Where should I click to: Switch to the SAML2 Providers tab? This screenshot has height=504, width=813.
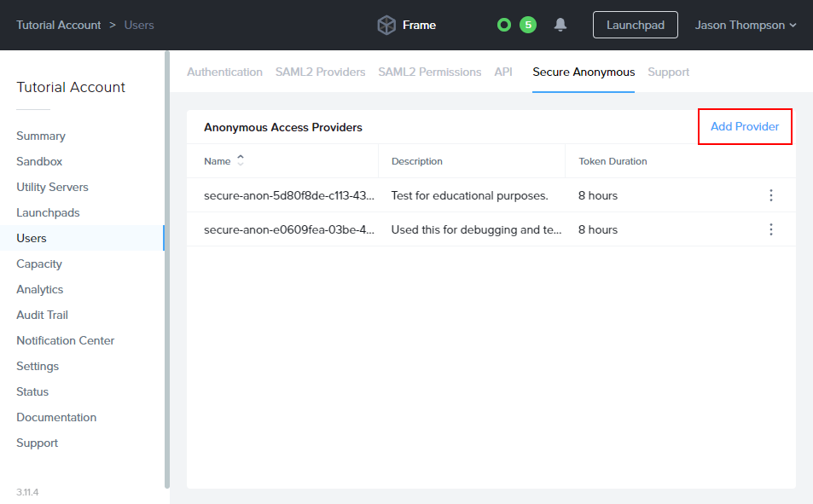coord(320,72)
